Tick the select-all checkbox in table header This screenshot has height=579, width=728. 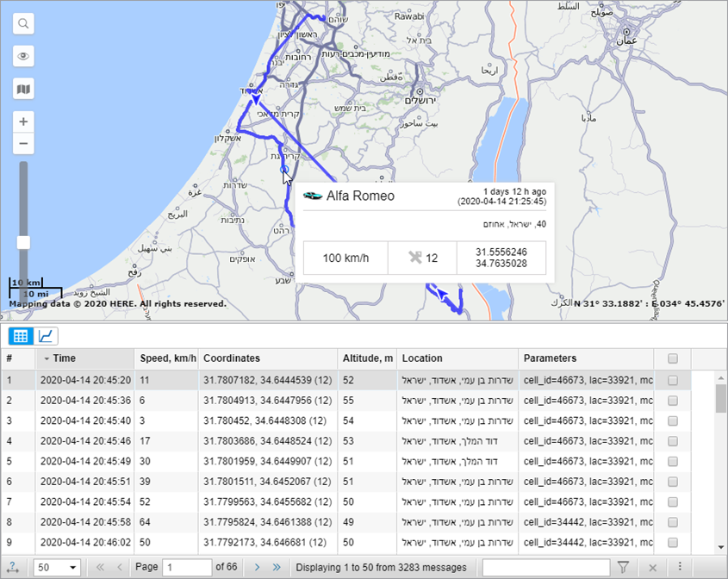coord(673,358)
